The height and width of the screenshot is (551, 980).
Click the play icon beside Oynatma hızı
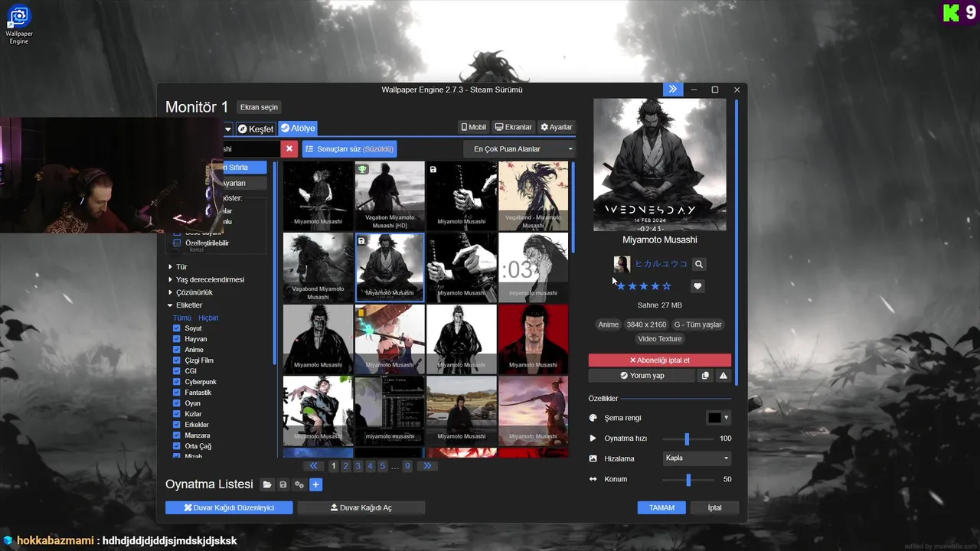pos(593,439)
